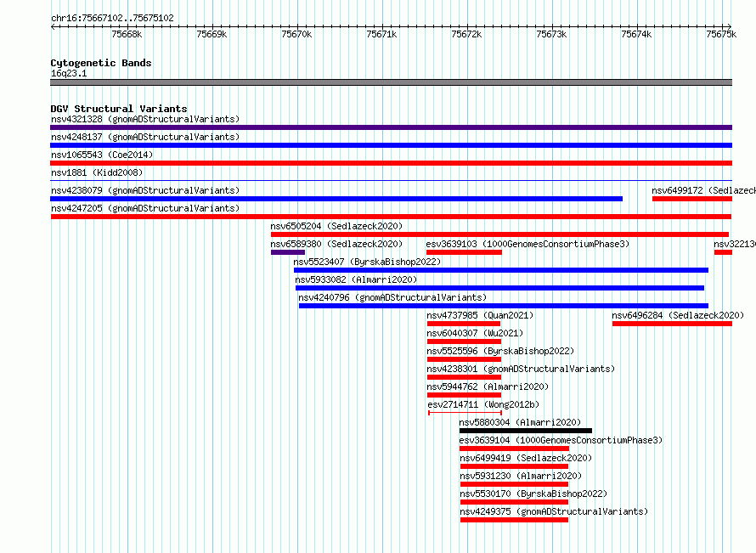Viewport: 756px width, 553px height.
Task: Click the esv3639103 red variant bar
Action: (465, 252)
